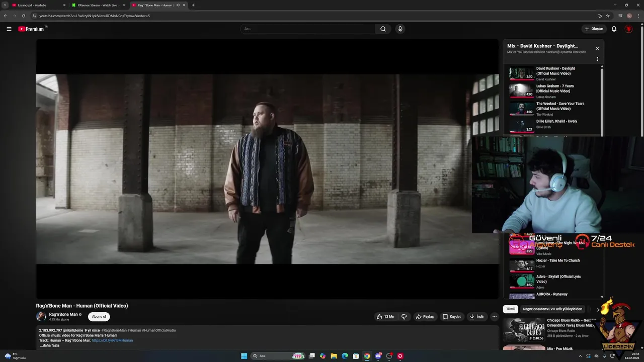Click the browser address bar URL
Viewport: 644px width, 362px height.
tap(95, 16)
